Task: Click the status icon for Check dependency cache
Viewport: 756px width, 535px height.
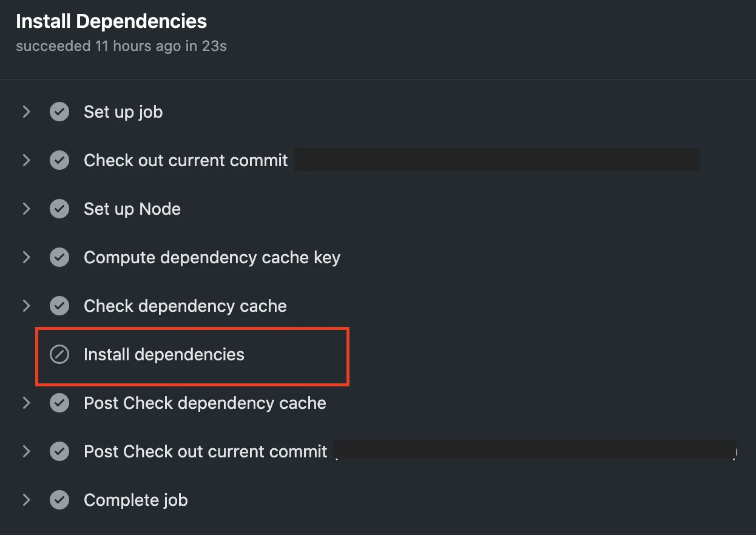Action: pos(59,306)
